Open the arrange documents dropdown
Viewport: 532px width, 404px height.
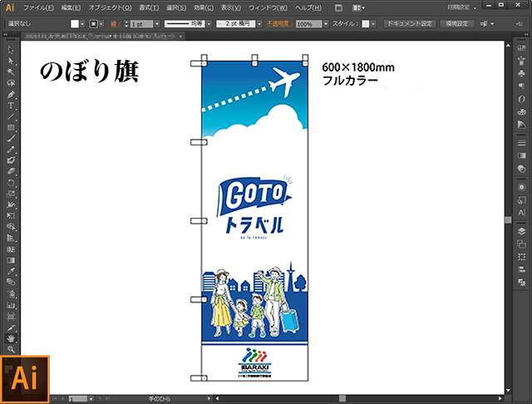click(x=358, y=7)
